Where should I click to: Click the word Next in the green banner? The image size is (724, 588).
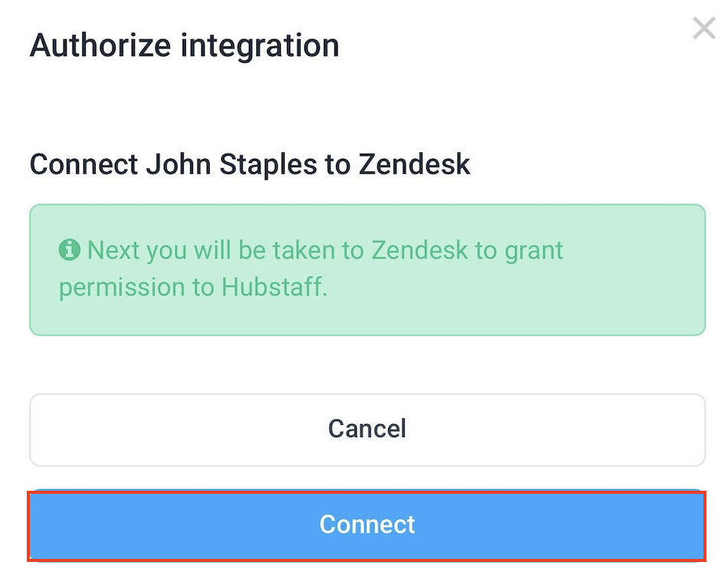coord(115,250)
